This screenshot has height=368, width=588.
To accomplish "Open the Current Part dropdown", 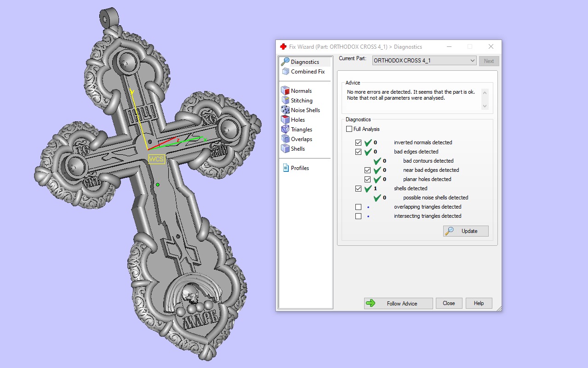I will point(424,61).
